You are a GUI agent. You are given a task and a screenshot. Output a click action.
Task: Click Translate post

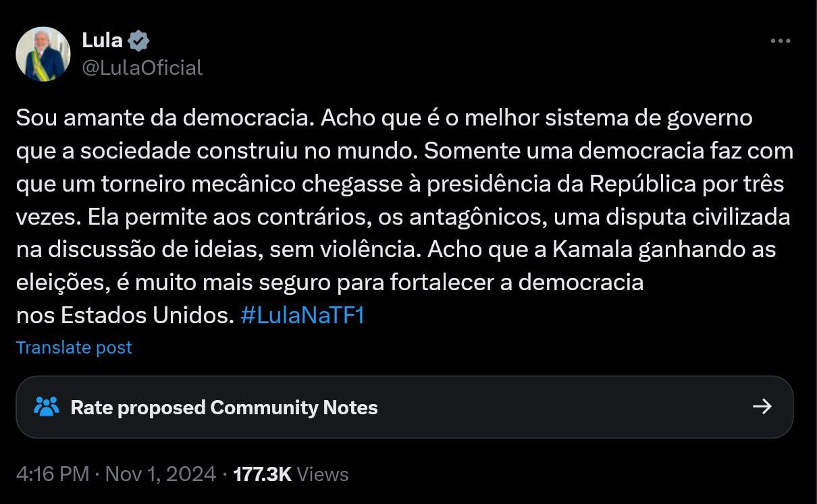(x=74, y=347)
